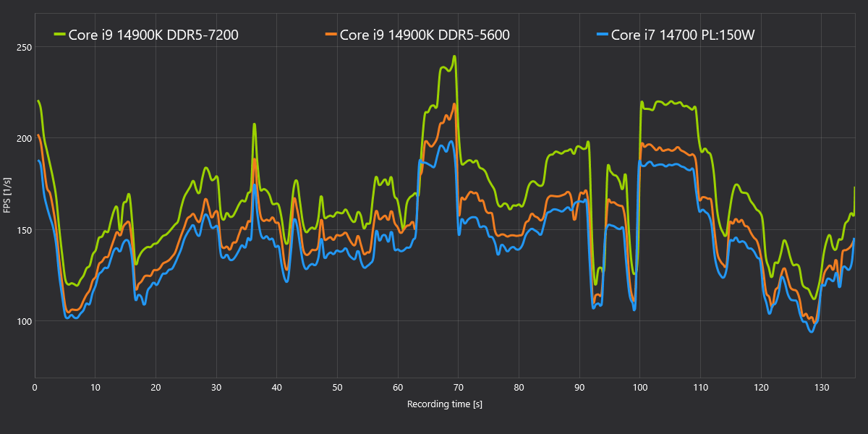Click the green legend color marker
The width and height of the screenshot is (868, 434).
[60, 34]
